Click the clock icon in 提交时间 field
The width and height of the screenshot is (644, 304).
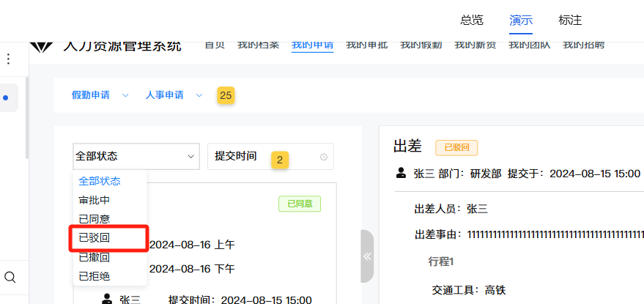coord(324,157)
